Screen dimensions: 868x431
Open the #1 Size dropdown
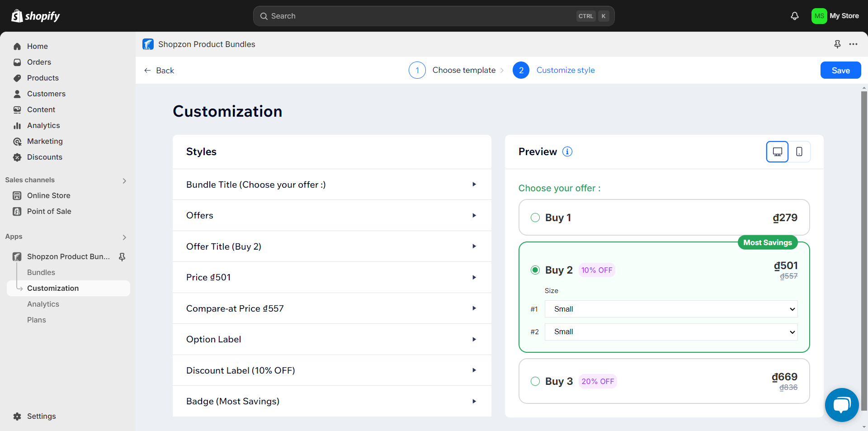point(671,309)
